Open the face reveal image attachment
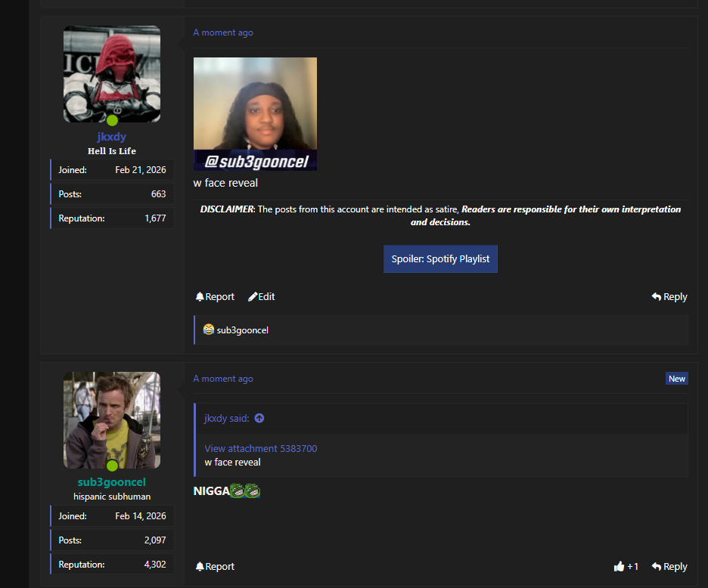This screenshot has width=708, height=588. pyautogui.click(x=255, y=113)
